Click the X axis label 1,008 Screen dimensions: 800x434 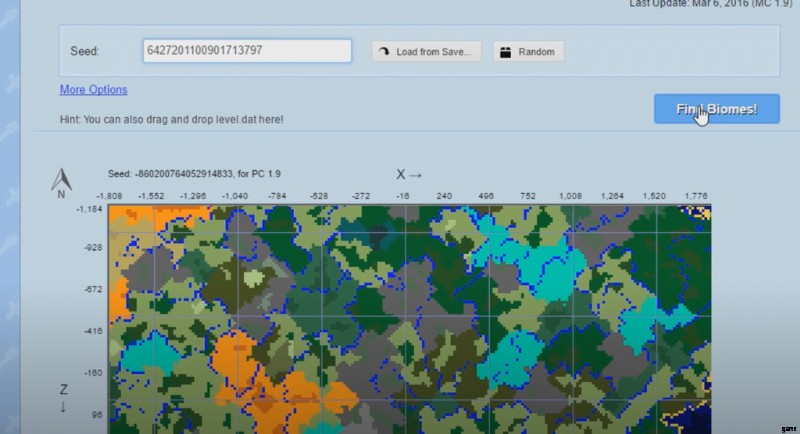570,196
